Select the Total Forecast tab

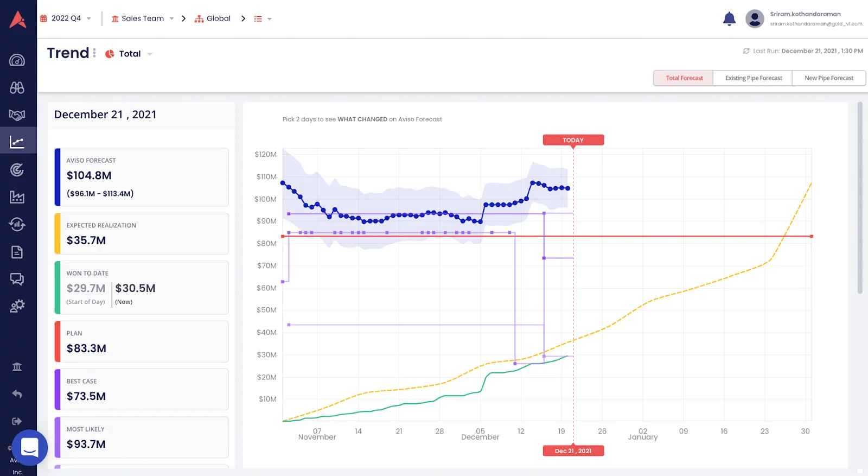pyautogui.click(x=684, y=78)
